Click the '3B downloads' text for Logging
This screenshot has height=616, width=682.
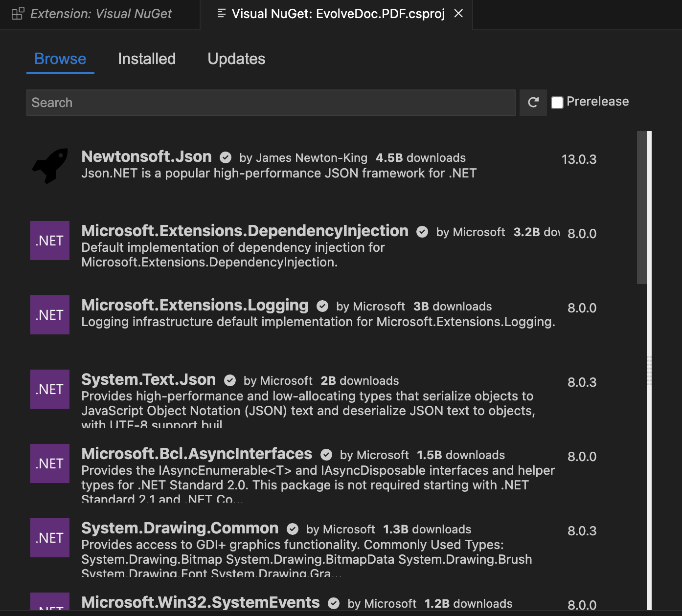click(453, 307)
